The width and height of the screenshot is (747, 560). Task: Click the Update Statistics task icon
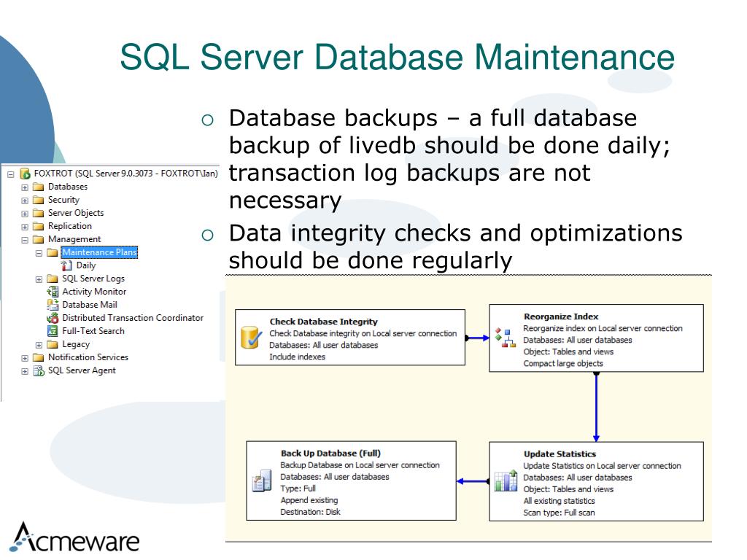coord(506,481)
